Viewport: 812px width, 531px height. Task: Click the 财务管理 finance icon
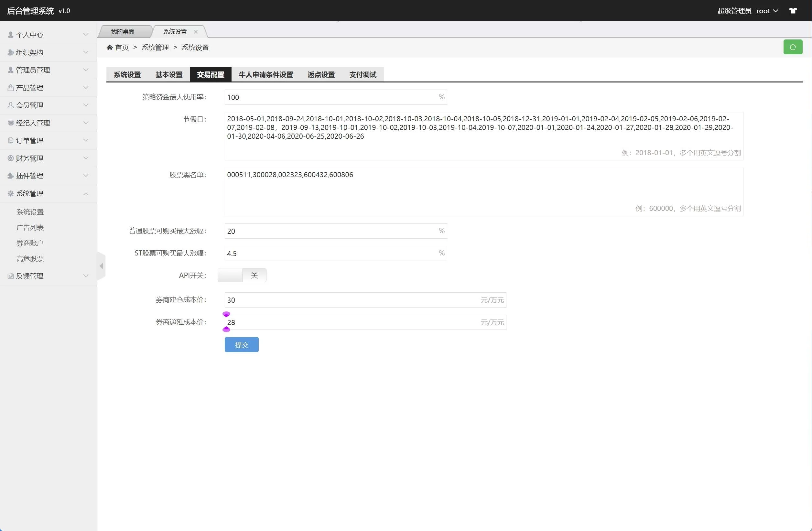pos(11,158)
